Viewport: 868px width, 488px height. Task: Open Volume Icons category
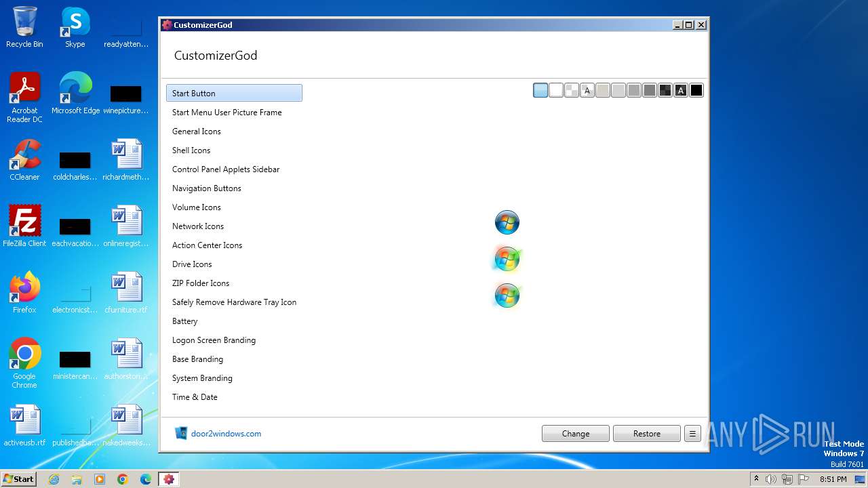coord(234,207)
